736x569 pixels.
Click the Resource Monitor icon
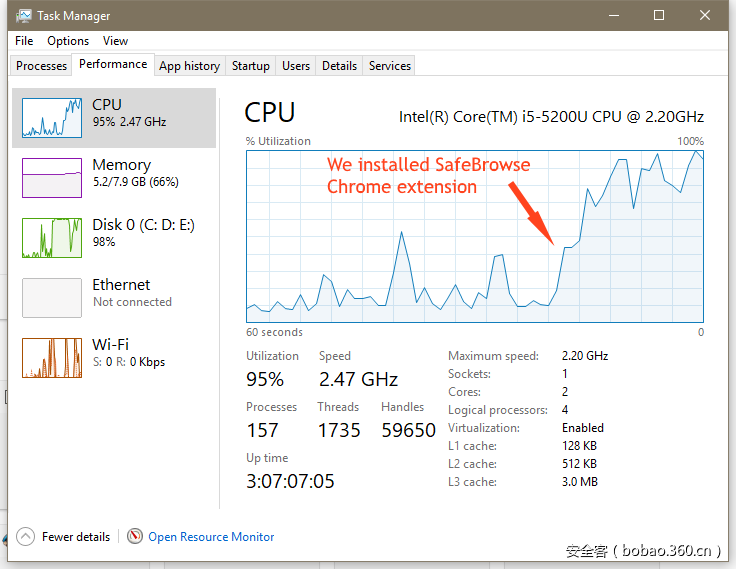pos(135,537)
